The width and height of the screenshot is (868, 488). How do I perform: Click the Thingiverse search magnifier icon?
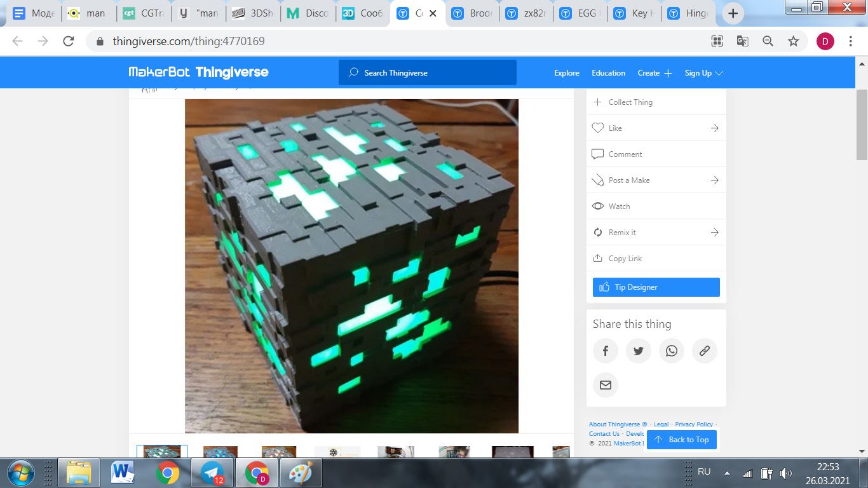pyautogui.click(x=354, y=72)
